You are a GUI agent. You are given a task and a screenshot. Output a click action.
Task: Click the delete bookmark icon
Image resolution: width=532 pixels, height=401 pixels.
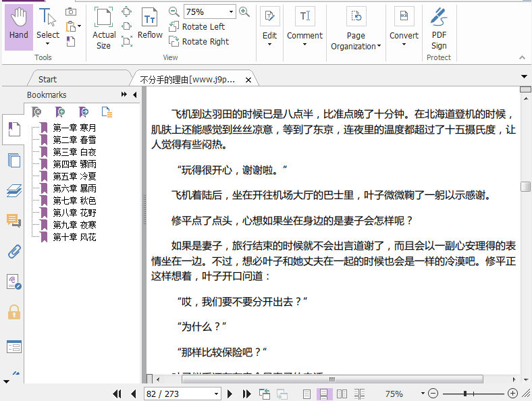coord(36,111)
